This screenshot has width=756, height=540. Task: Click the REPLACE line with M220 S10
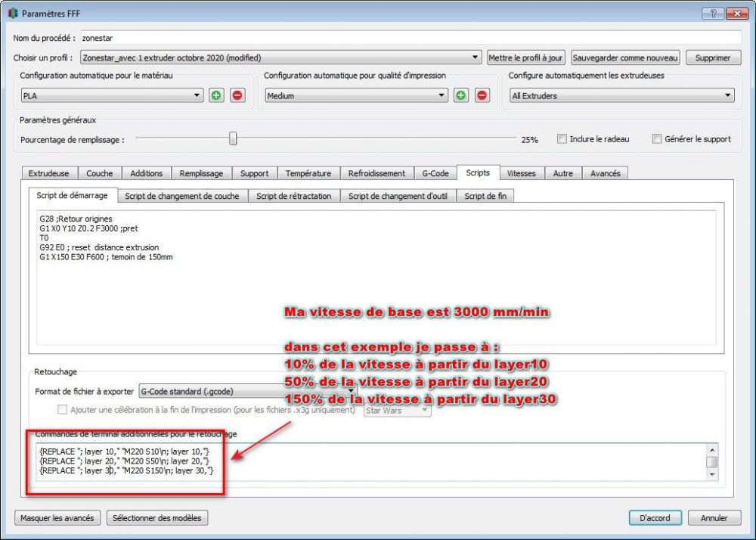pyautogui.click(x=125, y=452)
